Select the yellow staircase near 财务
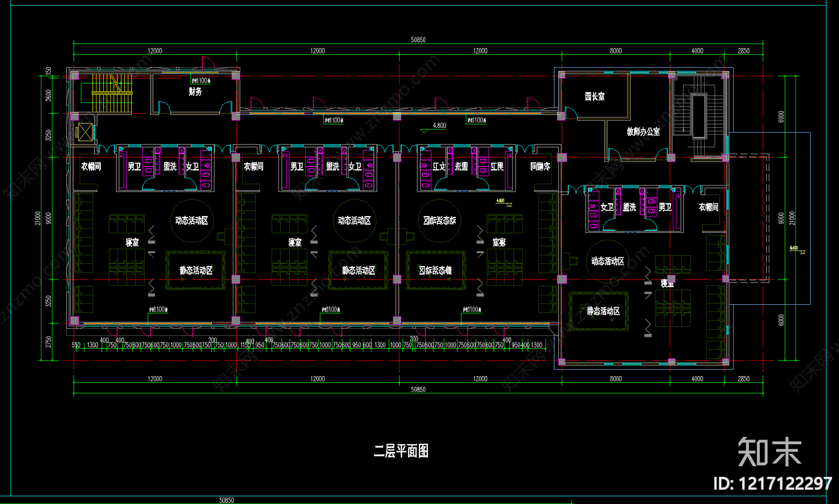 (x=112, y=93)
